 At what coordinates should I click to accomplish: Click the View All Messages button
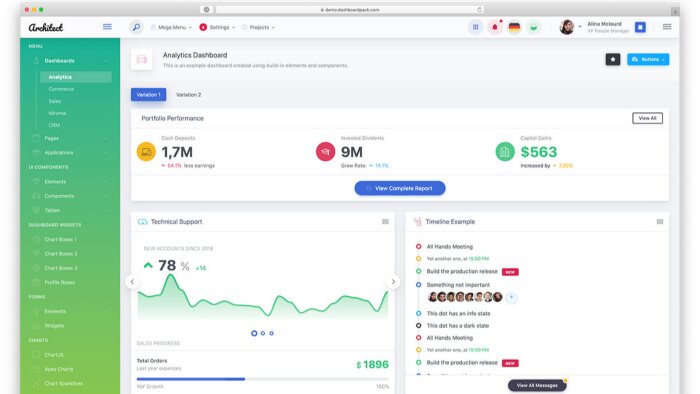click(x=537, y=385)
